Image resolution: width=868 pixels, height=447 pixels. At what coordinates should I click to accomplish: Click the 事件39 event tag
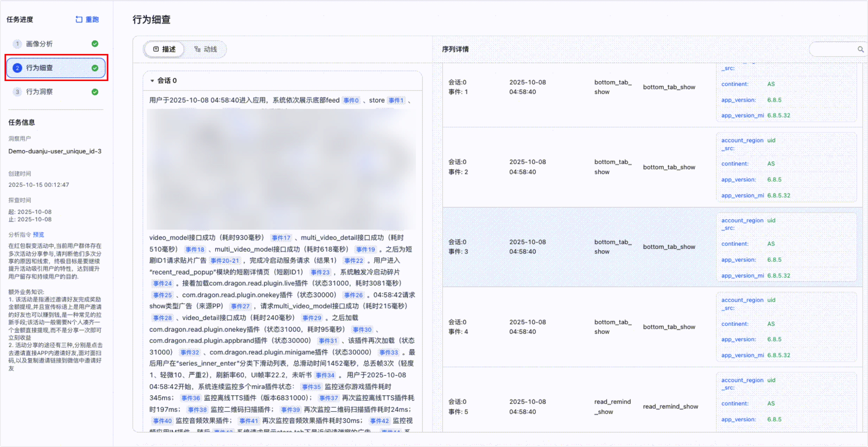pos(290,410)
